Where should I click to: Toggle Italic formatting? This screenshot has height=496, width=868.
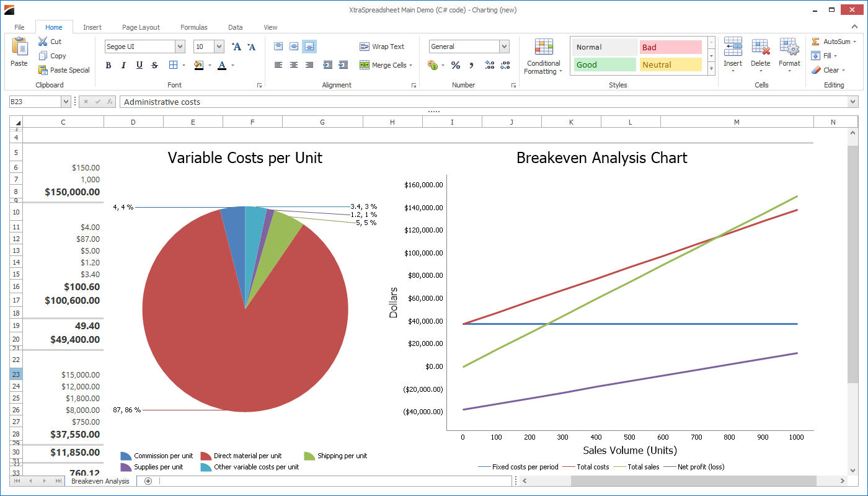pyautogui.click(x=123, y=65)
